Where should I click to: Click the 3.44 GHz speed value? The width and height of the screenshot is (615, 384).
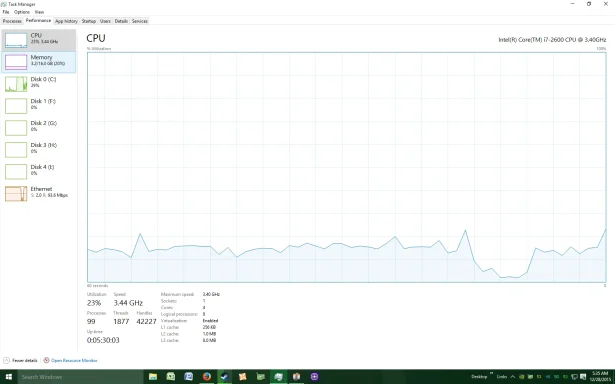[128, 303]
